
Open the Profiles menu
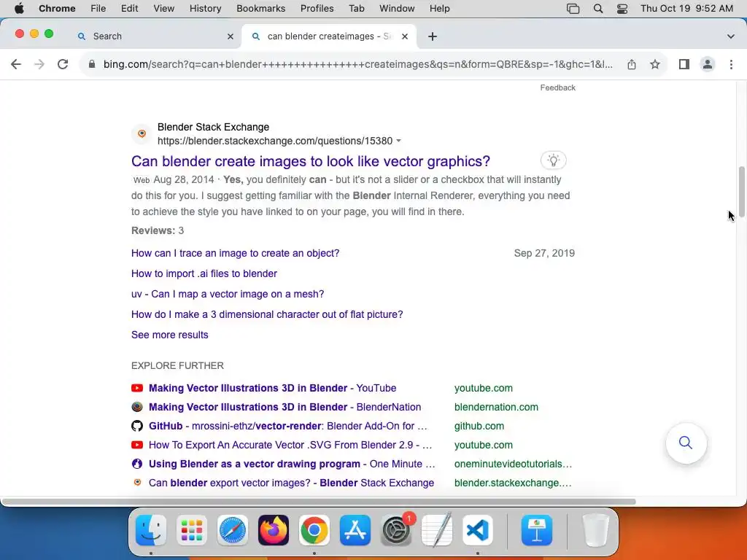tap(317, 9)
